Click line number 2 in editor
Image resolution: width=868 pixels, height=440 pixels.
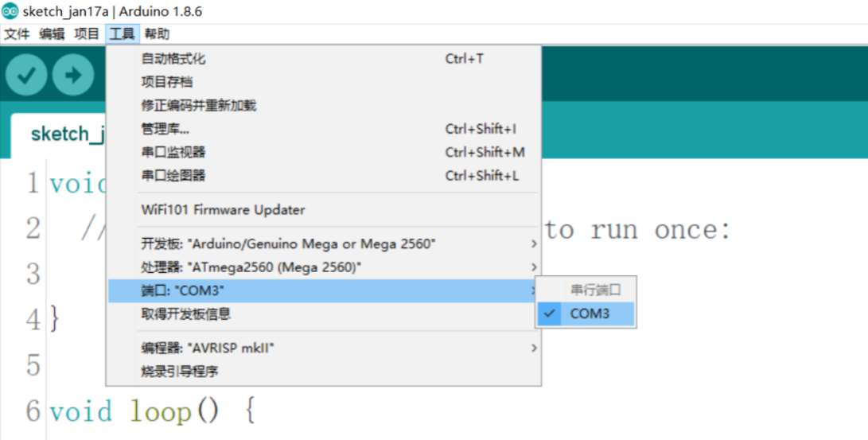point(33,228)
